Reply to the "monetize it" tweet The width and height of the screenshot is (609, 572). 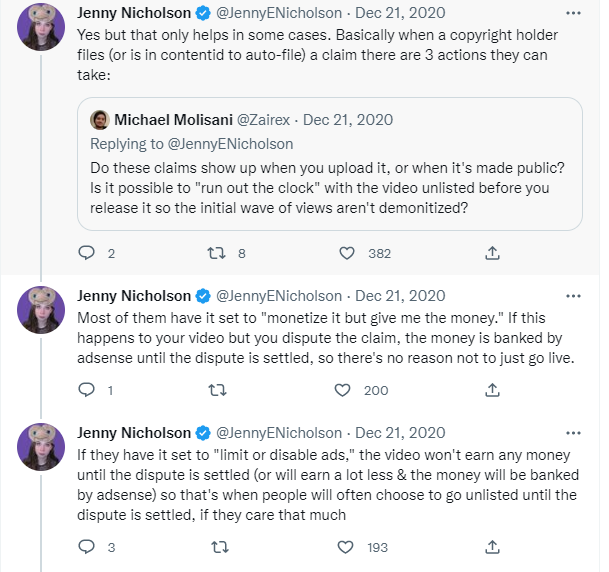pyautogui.click(x=86, y=390)
